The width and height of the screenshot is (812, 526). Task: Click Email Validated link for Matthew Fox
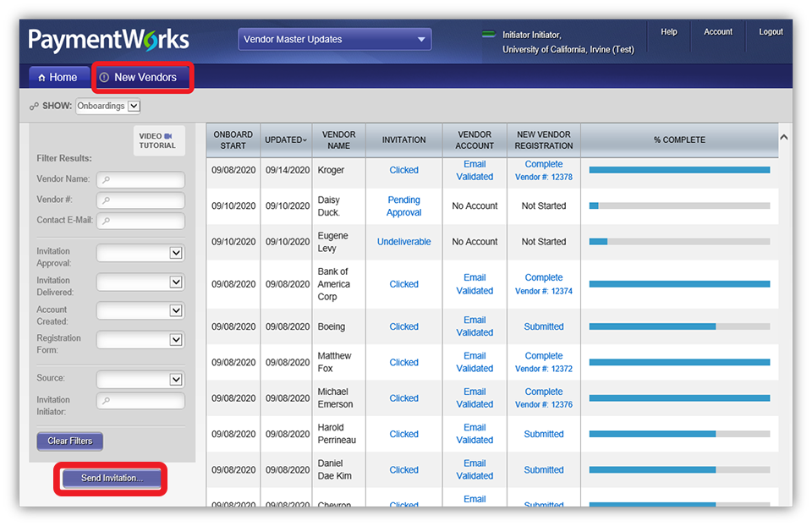(x=475, y=363)
